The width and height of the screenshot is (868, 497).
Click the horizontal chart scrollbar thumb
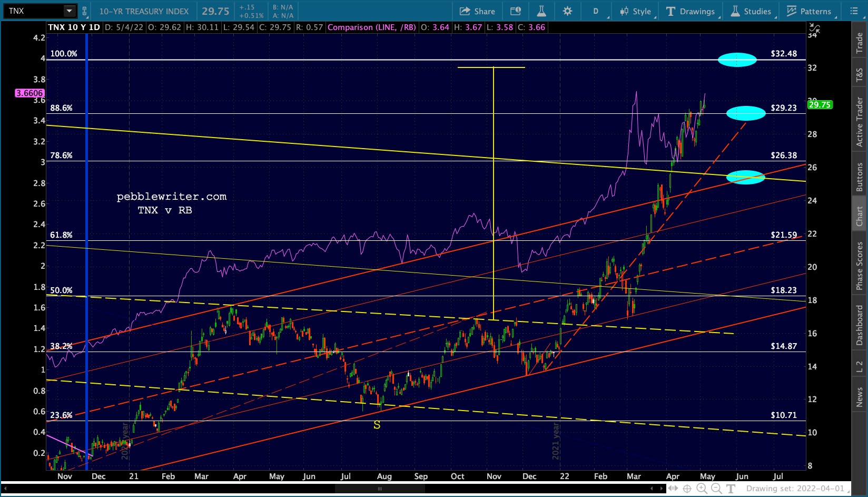[380, 489]
